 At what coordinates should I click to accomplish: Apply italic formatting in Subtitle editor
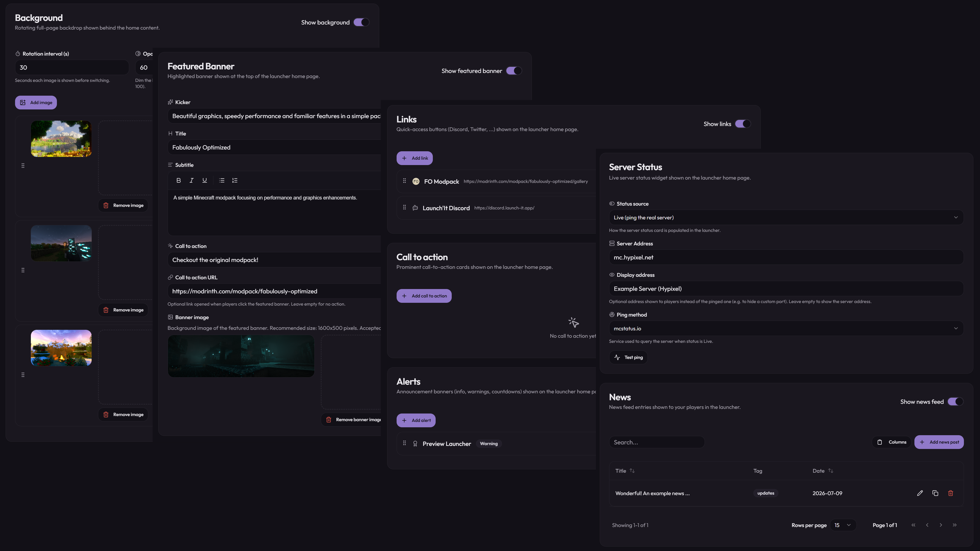coord(191,180)
